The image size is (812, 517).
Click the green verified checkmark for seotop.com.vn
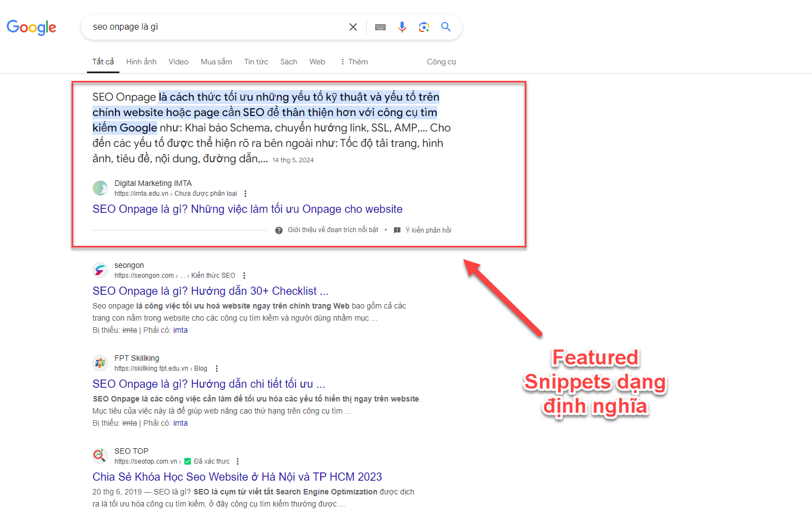click(188, 461)
